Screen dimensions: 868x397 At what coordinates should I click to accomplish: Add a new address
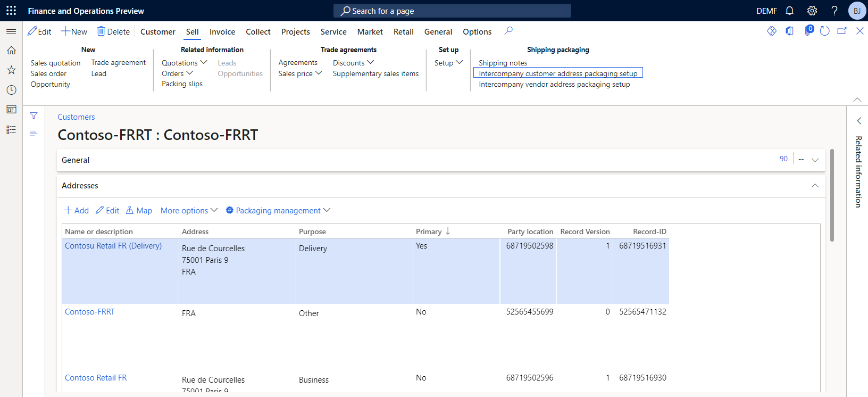[x=76, y=210]
